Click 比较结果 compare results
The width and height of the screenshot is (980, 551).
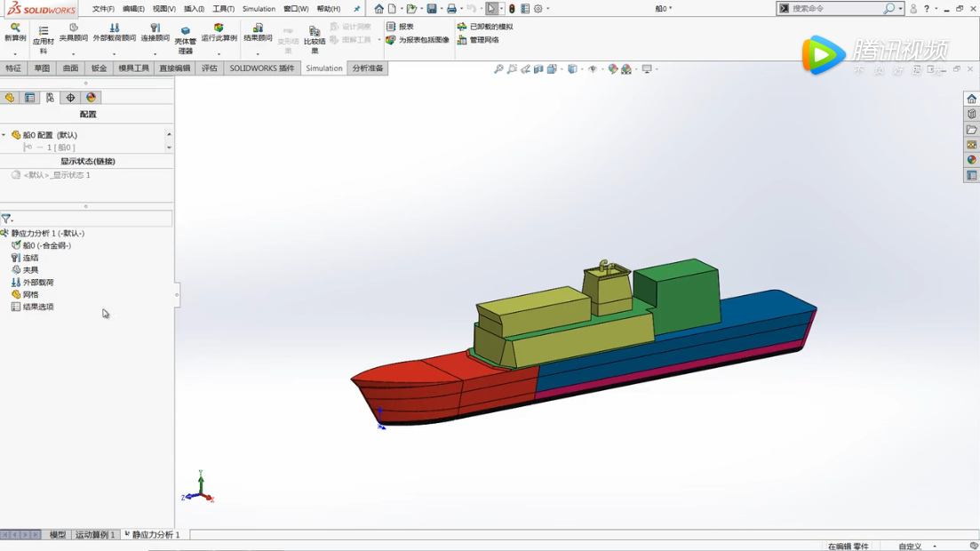[x=315, y=39]
